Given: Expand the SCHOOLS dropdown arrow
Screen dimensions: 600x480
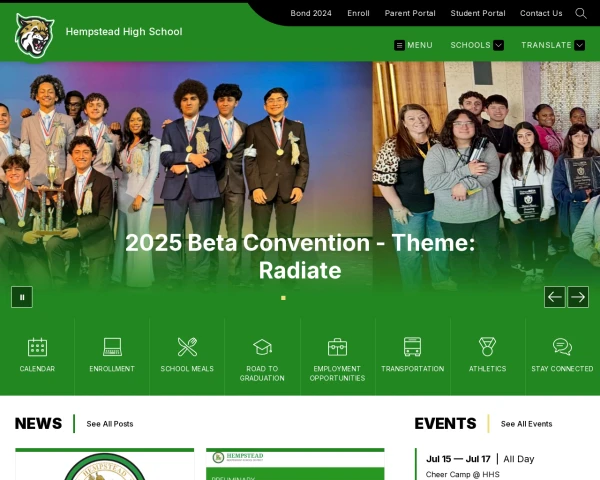Looking at the screenshot, I should (498, 45).
